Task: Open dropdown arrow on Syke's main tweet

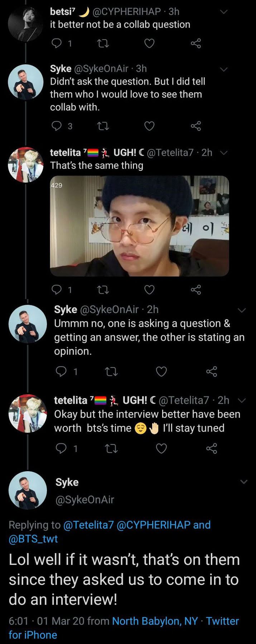Action: point(243,482)
